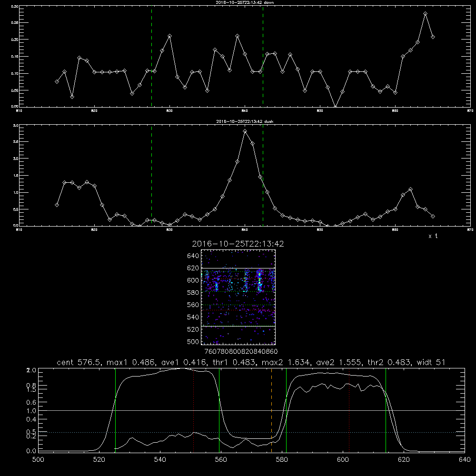Click the 600 y-axis label of spectrogram image
The height and width of the screenshot is (476, 476).
[193, 280]
